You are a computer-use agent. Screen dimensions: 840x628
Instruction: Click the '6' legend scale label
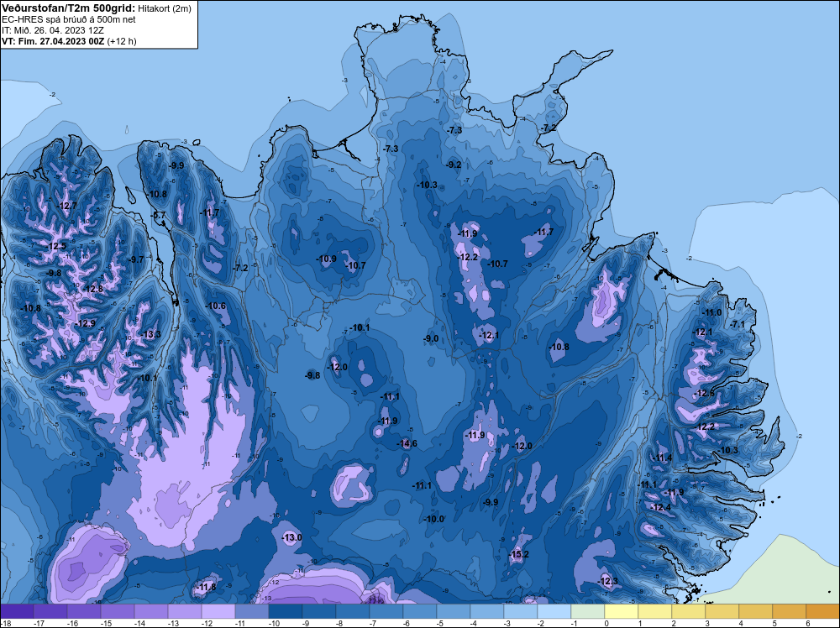tap(808, 623)
